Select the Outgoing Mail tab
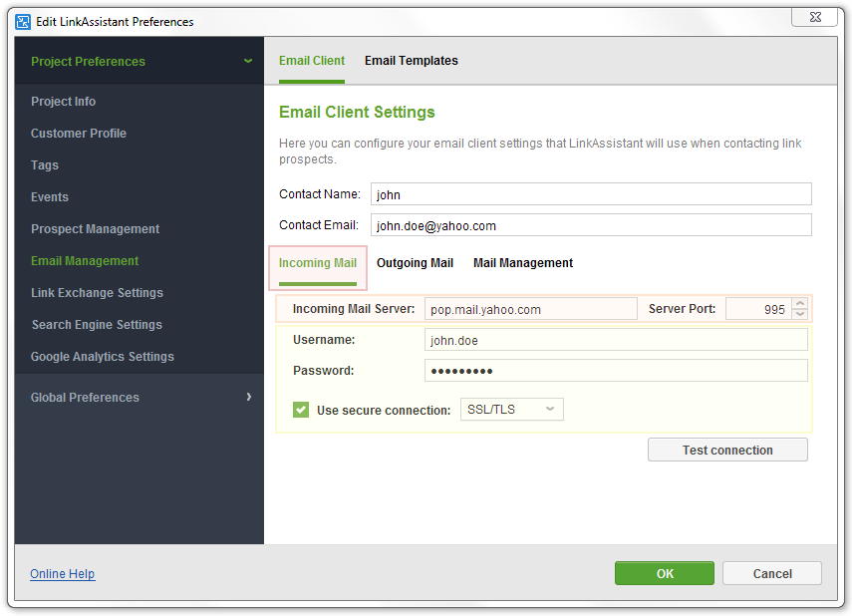This screenshot has height=616, width=852. click(416, 263)
